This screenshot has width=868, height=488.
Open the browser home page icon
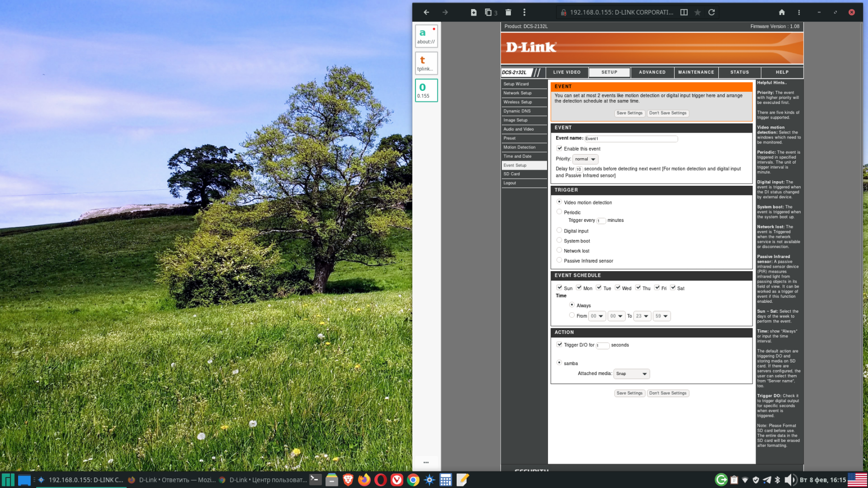click(782, 13)
